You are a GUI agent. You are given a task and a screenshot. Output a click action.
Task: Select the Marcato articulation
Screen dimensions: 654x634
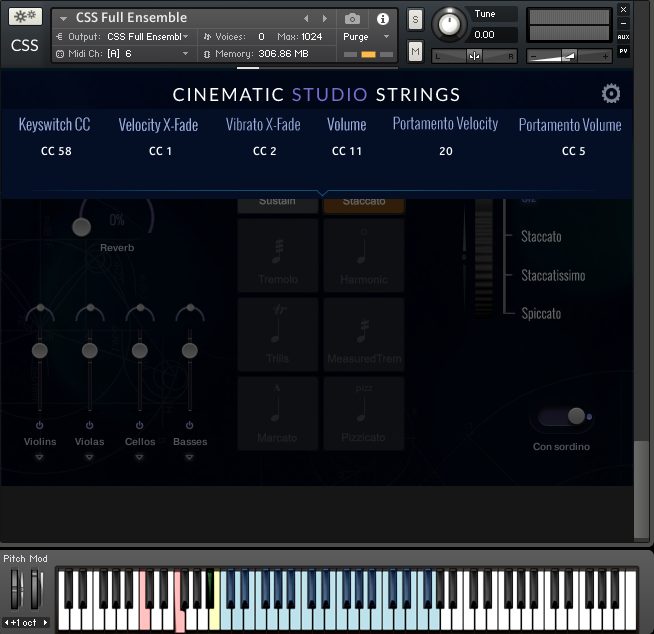pos(278,413)
